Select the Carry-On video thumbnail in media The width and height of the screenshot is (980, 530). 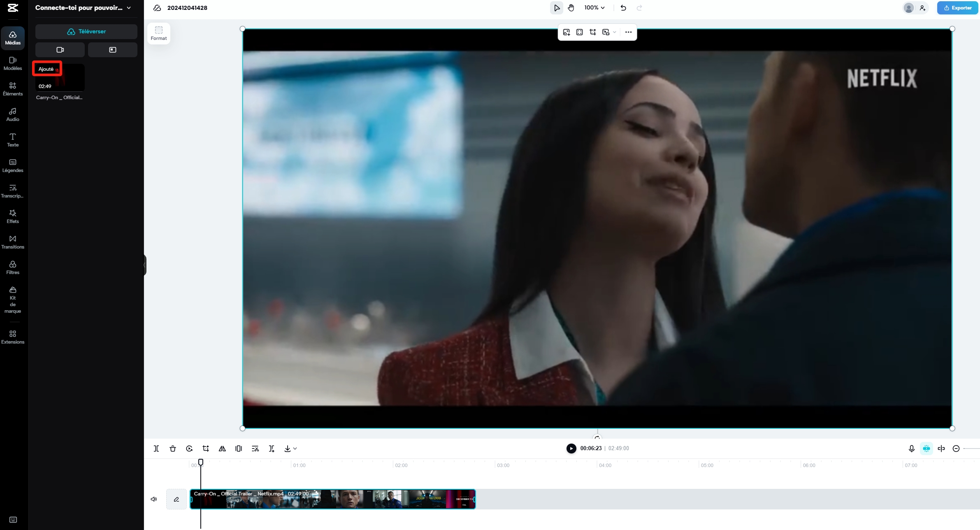pyautogui.click(x=60, y=78)
